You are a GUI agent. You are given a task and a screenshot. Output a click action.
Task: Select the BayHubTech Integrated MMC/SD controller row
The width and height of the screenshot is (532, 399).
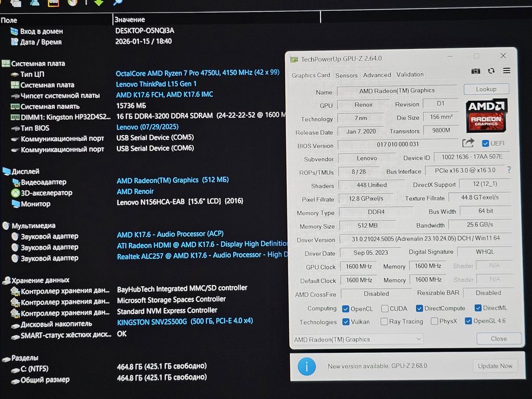[x=182, y=289]
